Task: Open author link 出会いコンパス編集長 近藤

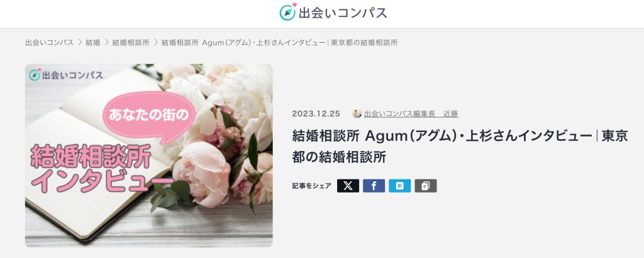Action: click(x=411, y=114)
